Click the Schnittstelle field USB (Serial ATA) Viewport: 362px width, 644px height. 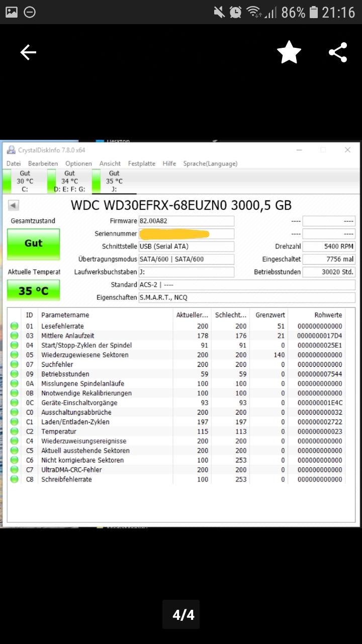(x=186, y=247)
